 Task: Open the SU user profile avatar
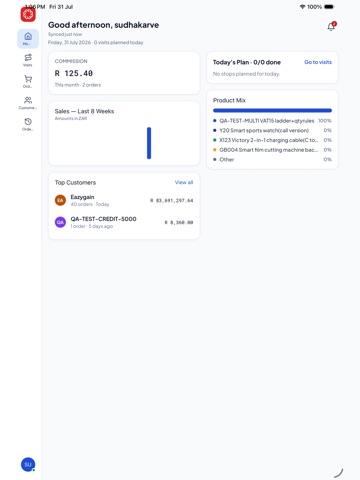tap(28, 464)
